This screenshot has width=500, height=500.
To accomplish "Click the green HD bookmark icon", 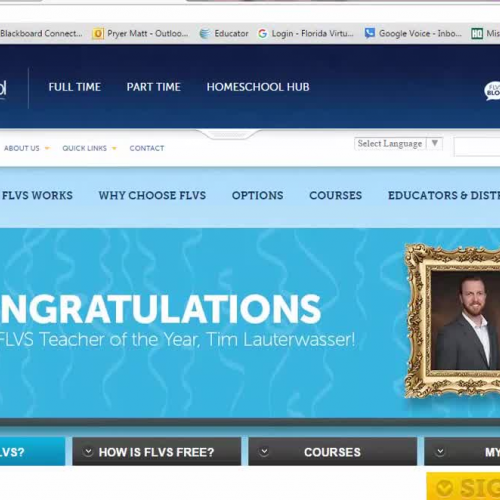I will [x=477, y=34].
